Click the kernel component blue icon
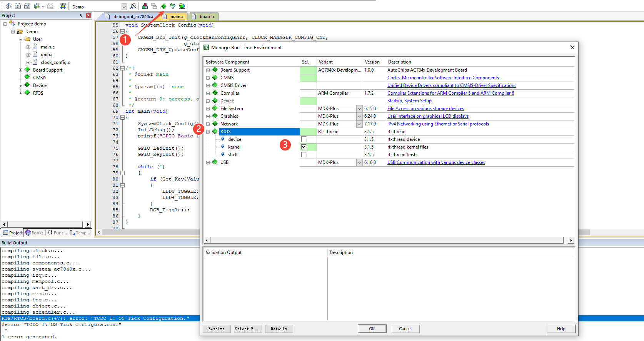644x341 pixels. (x=223, y=147)
